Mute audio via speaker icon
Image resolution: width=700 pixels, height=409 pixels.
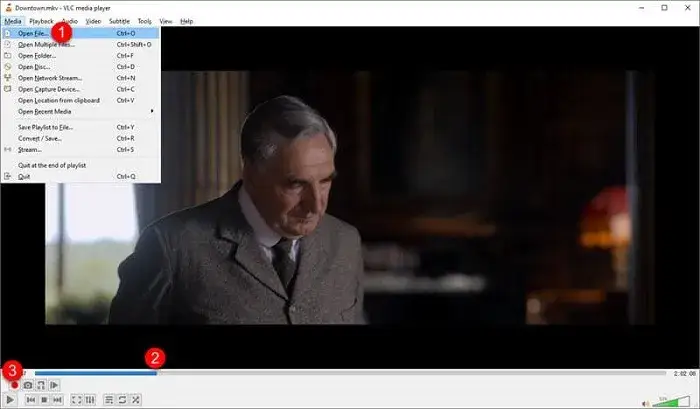645,403
